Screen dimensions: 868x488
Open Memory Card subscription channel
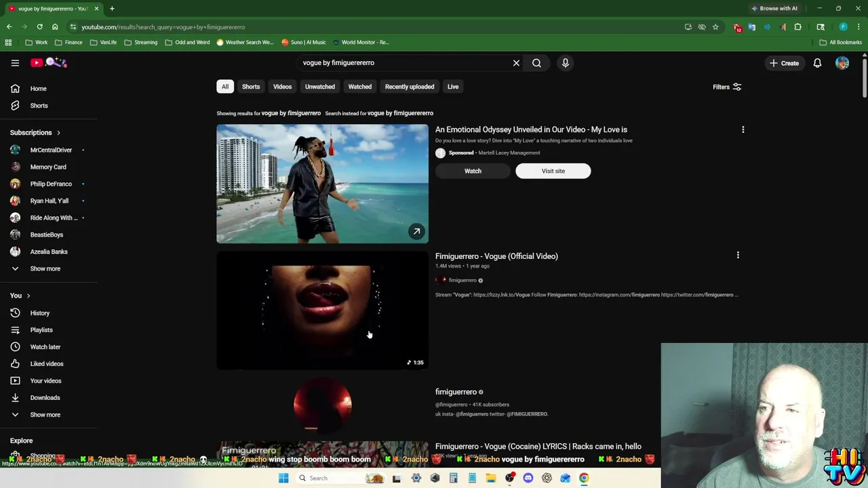coord(47,167)
